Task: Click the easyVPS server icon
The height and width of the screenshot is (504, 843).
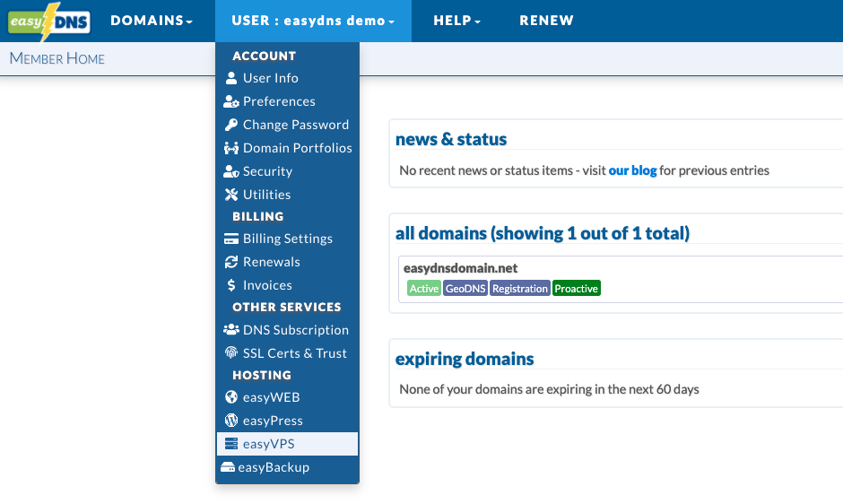Action: [x=231, y=444]
